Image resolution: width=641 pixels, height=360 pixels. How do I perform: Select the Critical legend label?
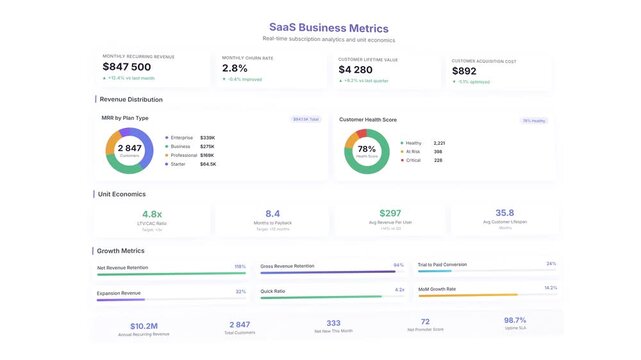[413, 160]
